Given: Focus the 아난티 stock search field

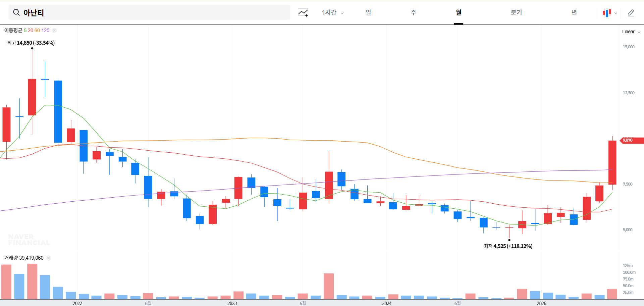Looking at the screenshot, I should [x=149, y=12].
